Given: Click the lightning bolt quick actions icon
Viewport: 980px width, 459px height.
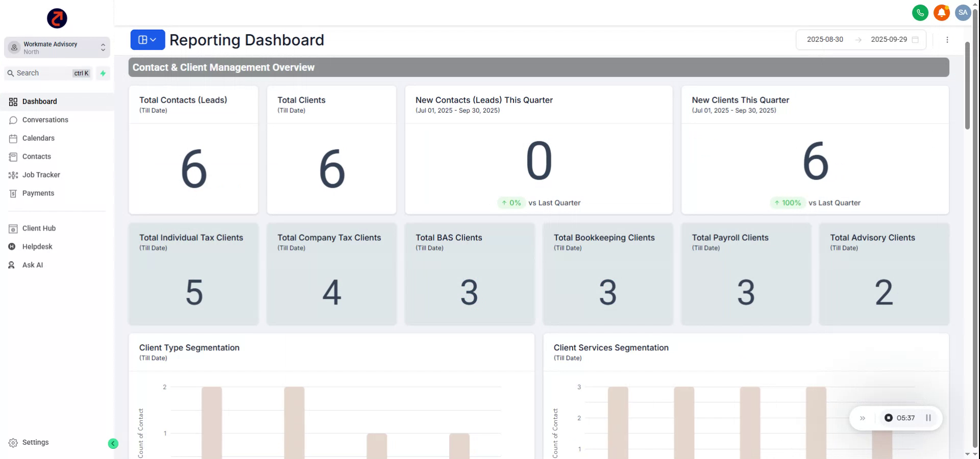Looking at the screenshot, I should pos(103,73).
